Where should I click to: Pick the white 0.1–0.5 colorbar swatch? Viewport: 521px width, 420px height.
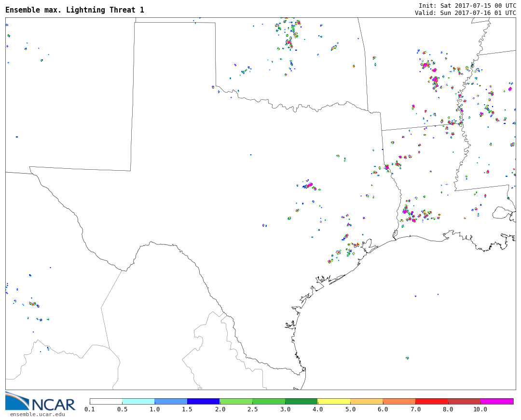pyautogui.click(x=106, y=401)
